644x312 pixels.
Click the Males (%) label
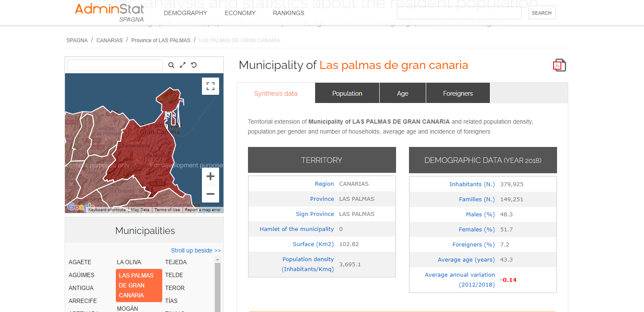480,214
